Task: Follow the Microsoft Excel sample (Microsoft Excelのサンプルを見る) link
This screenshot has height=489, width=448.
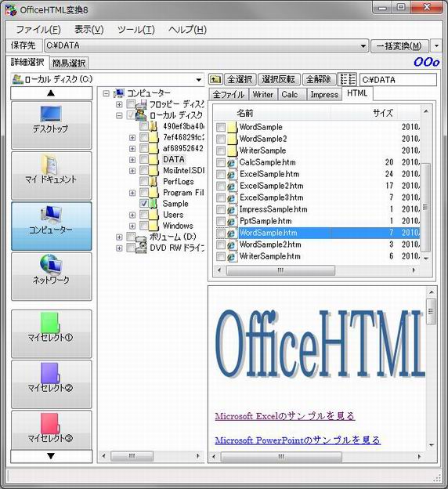Action: (285, 416)
